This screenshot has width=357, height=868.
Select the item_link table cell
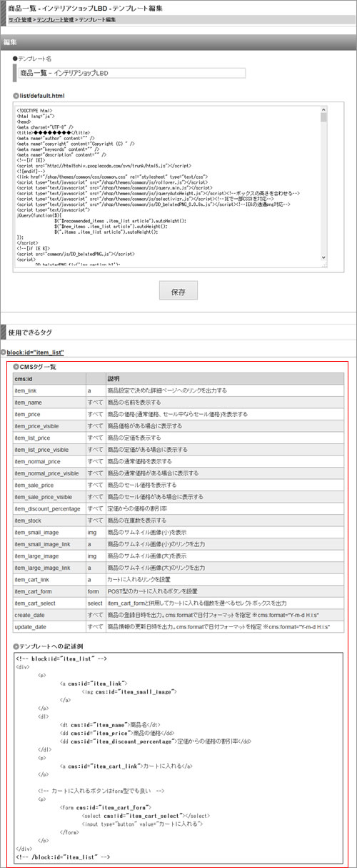click(49, 390)
